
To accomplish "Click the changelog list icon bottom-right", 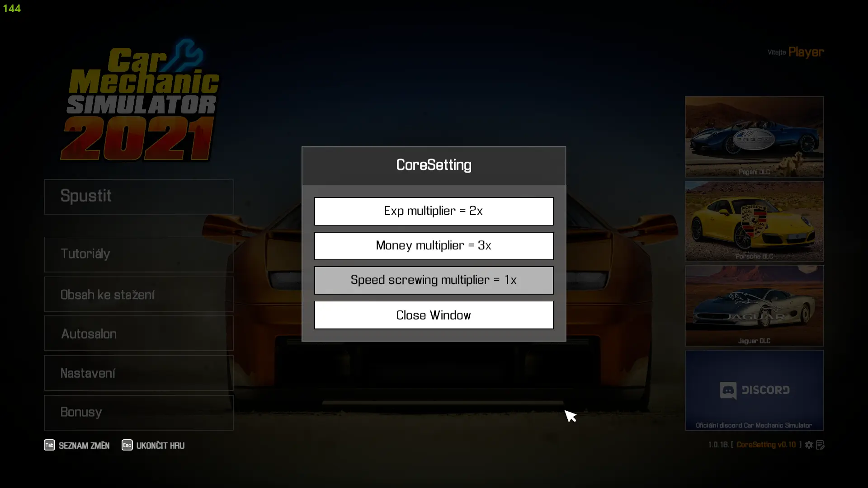I will pos(821,445).
